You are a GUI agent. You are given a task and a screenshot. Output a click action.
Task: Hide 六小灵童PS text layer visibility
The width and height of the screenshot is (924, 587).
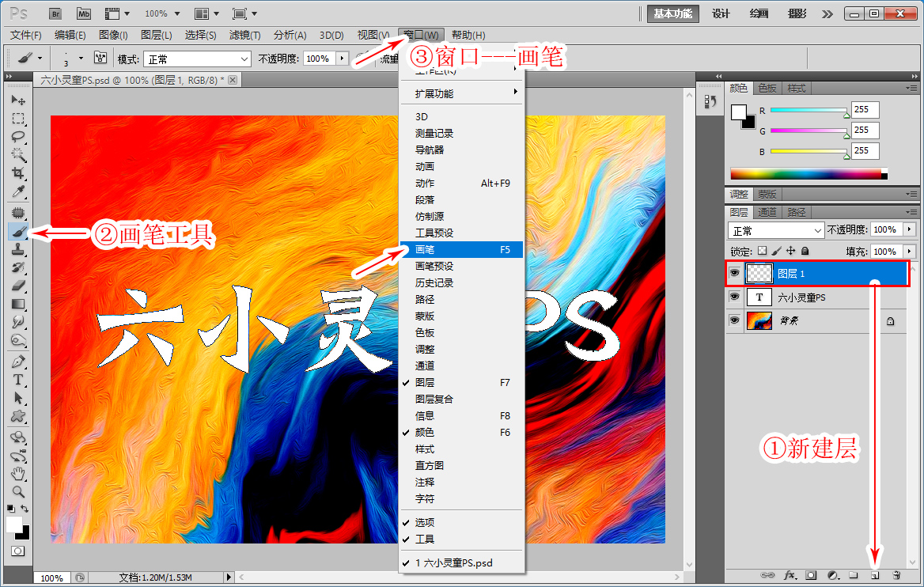coord(734,297)
